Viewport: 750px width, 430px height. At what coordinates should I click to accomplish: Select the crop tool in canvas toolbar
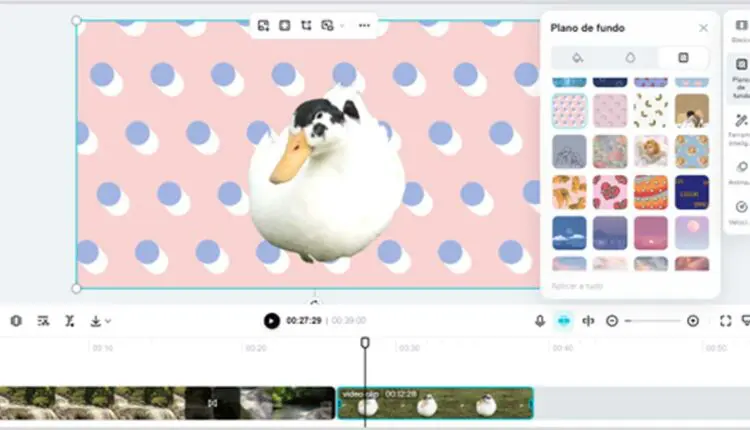[306, 25]
